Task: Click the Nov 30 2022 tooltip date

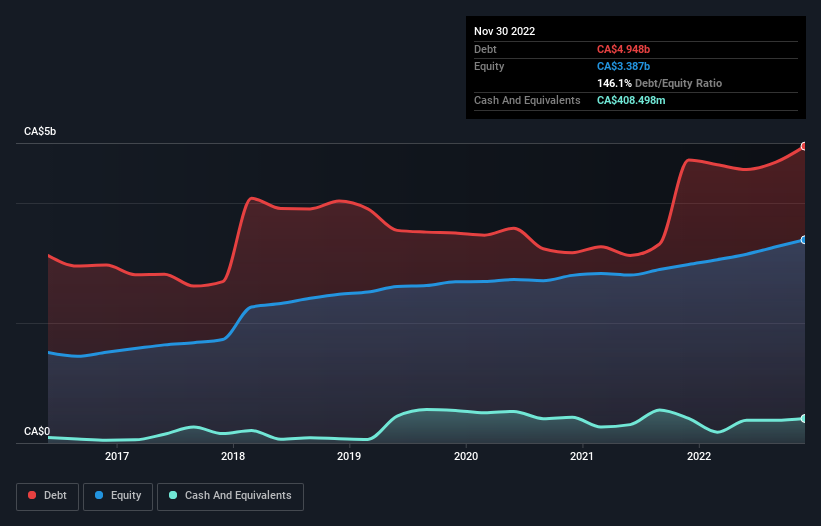Action: [x=504, y=31]
